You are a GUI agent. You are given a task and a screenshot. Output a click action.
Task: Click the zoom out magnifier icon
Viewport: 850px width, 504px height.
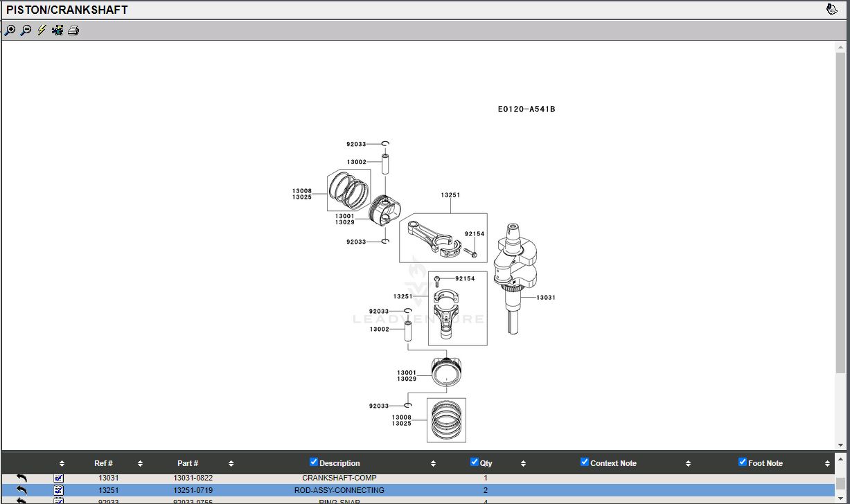26,30
